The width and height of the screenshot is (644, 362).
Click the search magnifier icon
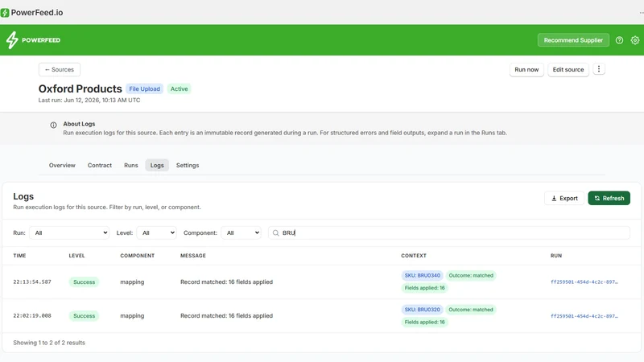(275, 232)
